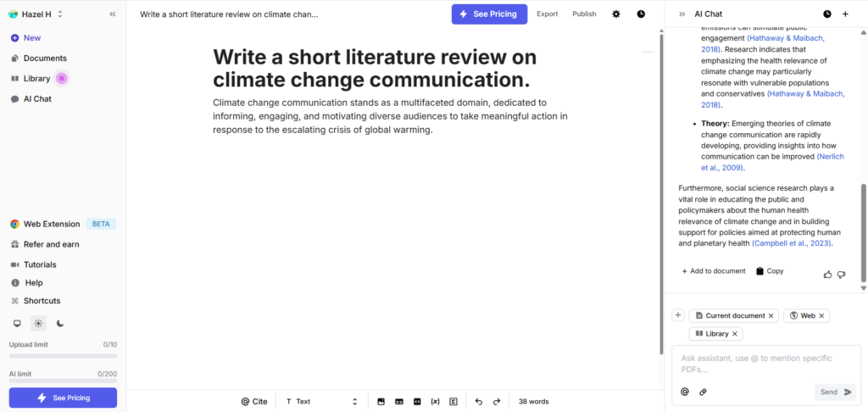Redo the last edit
Viewport: 868px width, 412px height.
tap(497, 402)
